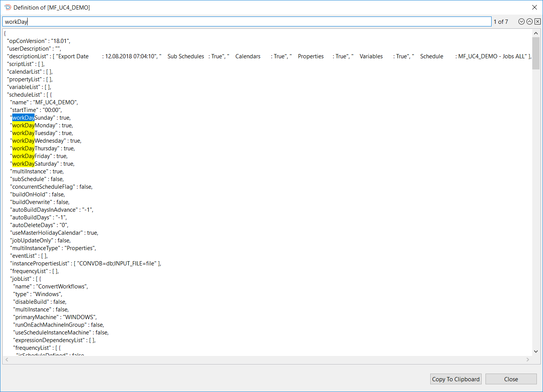543x392 pixels.
Task: Click the "userDescription" line
Action: coord(34,49)
